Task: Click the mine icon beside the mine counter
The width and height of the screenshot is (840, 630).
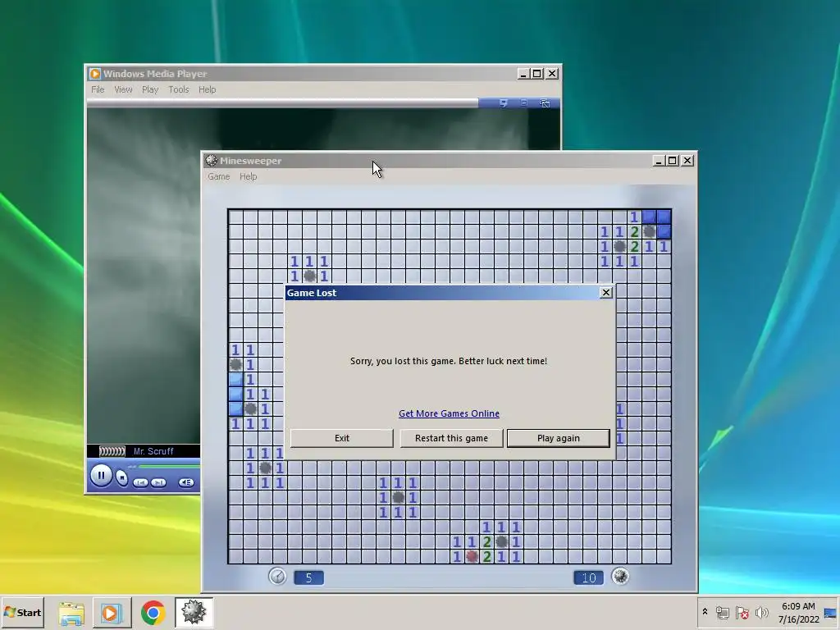Action: point(620,577)
